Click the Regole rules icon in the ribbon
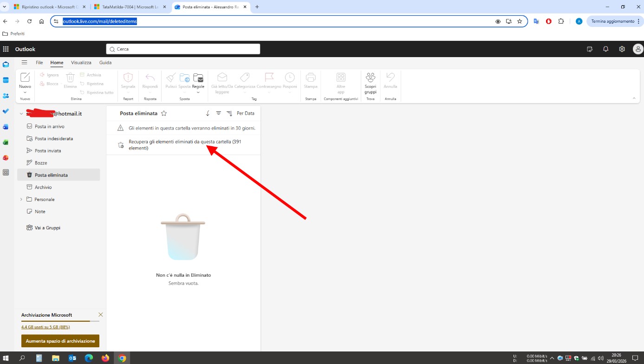This screenshot has height=364, width=644. pyautogui.click(x=198, y=78)
